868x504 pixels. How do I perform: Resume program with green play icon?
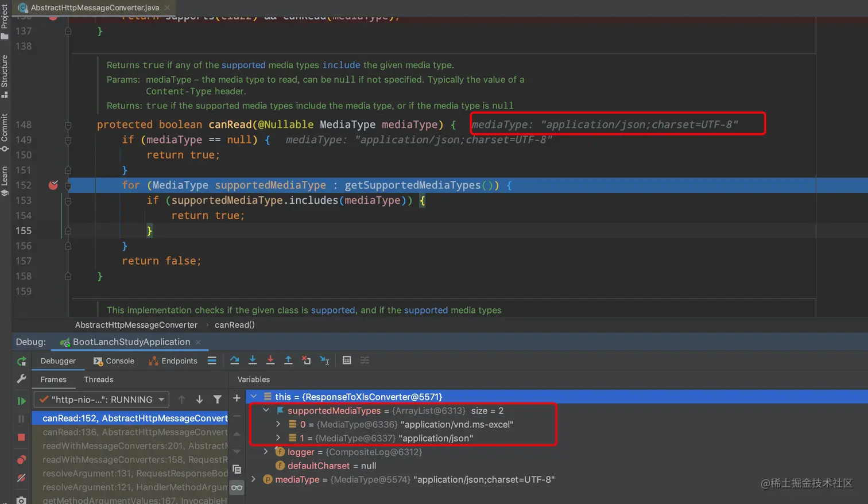coord(21,401)
